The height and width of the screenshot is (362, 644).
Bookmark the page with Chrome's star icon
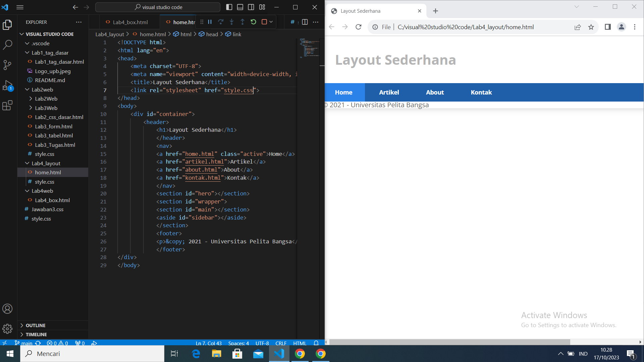click(x=591, y=27)
